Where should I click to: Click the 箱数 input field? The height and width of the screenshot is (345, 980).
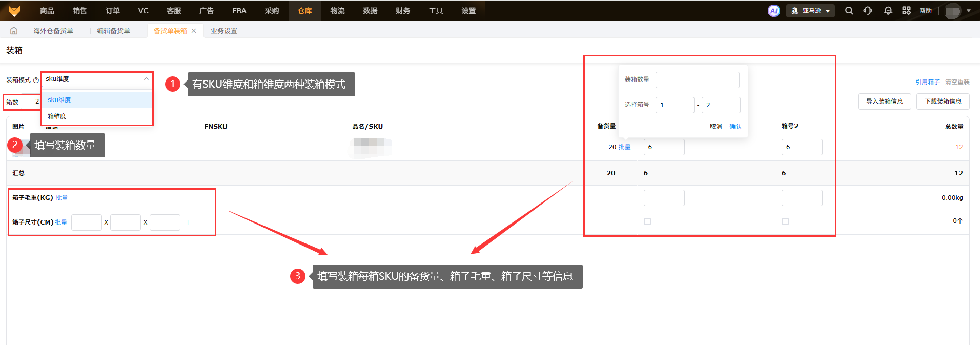click(30, 102)
